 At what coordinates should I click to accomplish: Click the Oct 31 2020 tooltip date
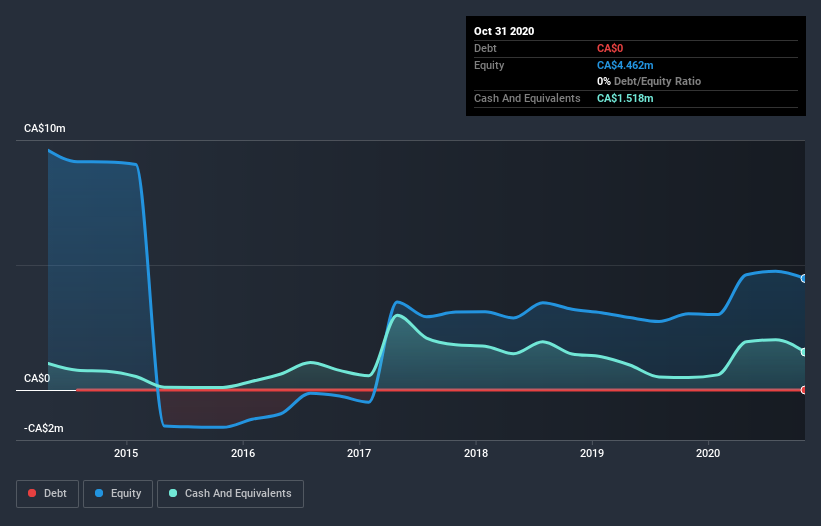(504, 31)
